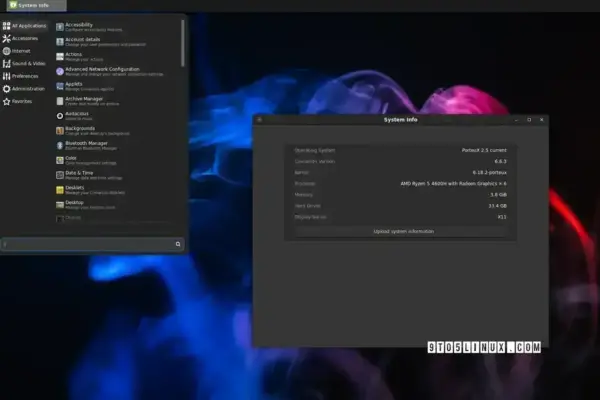Click the search magnifier icon
Viewport: 600px width, 400px height.
coord(178,244)
